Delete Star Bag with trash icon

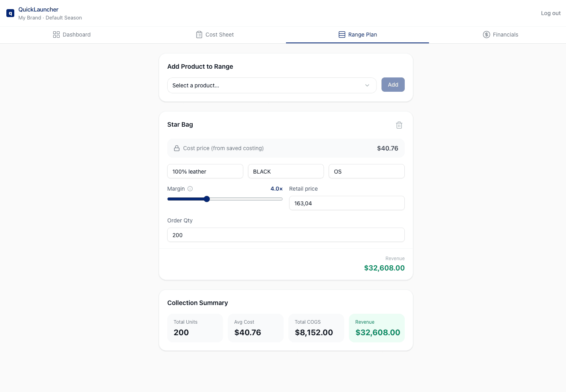click(399, 125)
